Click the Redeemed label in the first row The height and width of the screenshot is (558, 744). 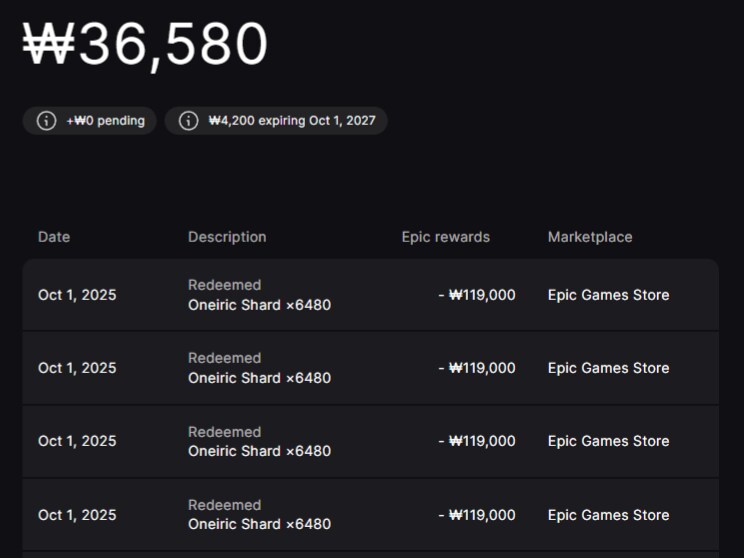pyautogui.click(x=224, y=285)
